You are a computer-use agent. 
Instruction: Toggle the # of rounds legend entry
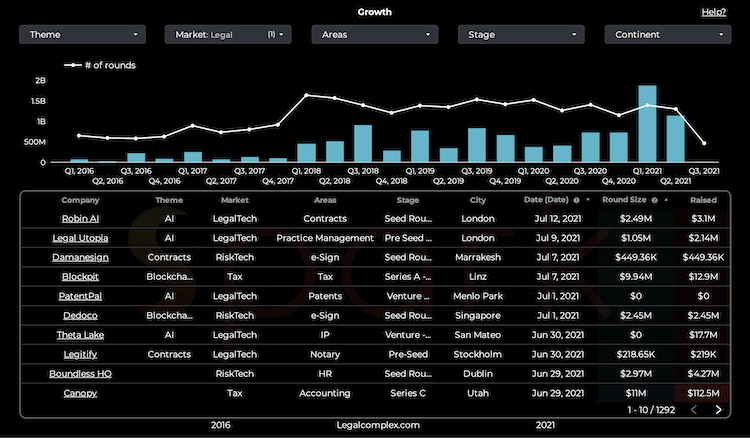click(x=100, y=65)
